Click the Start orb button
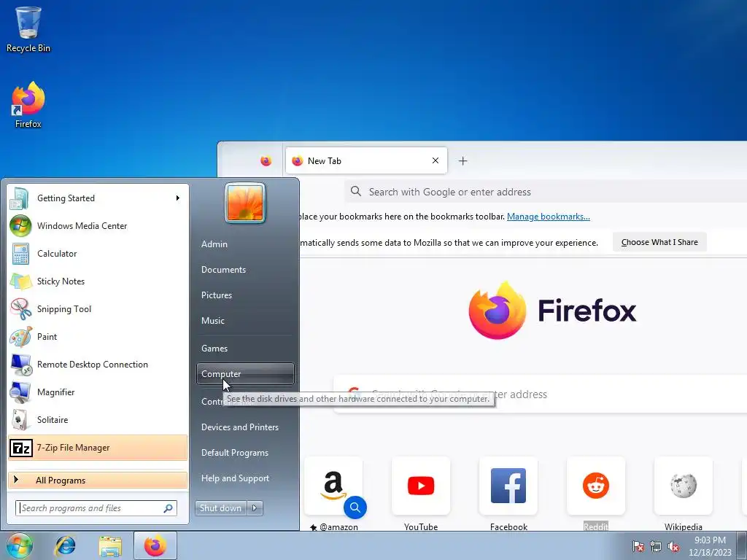 (19, 545)
